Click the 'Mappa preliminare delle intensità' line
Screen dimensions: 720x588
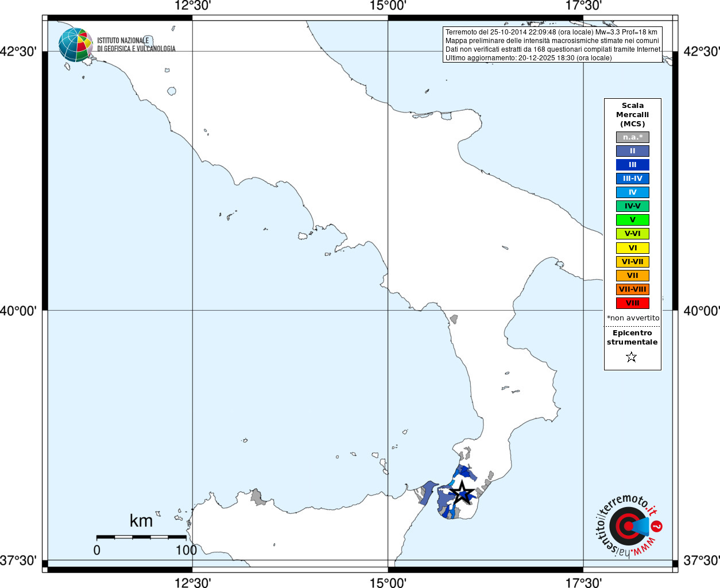tap(552, 41)
